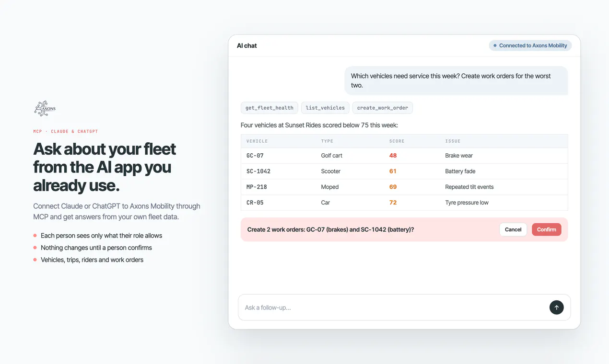Click the Golf cart type cell

point(331,156)
